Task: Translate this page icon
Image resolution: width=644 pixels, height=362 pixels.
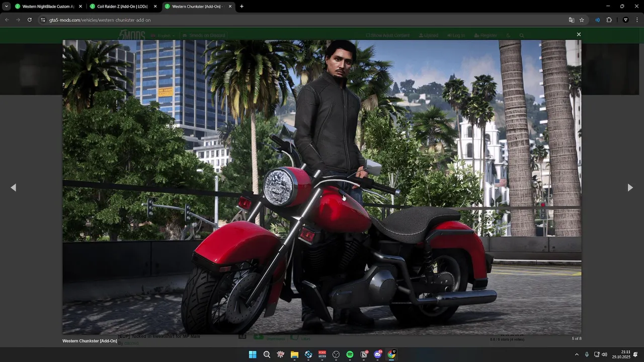Action: (572, 20)
